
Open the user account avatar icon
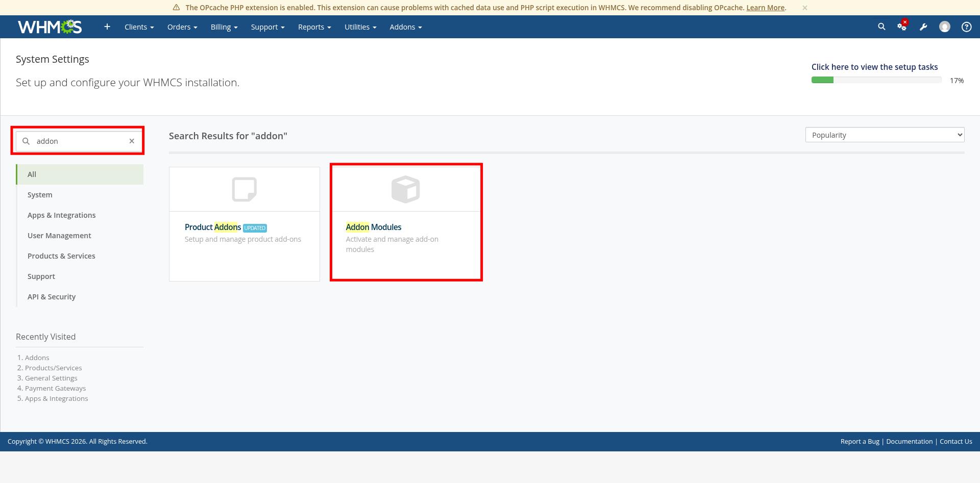(945, 27)
